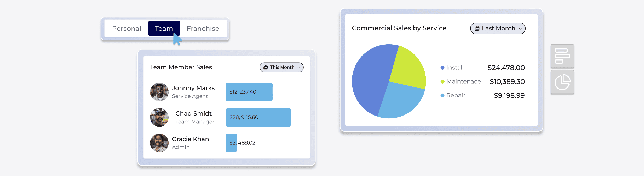Open the Last Month dropdown
The width and height of the screenshot is (644, 176).
(x=498, y=28)
